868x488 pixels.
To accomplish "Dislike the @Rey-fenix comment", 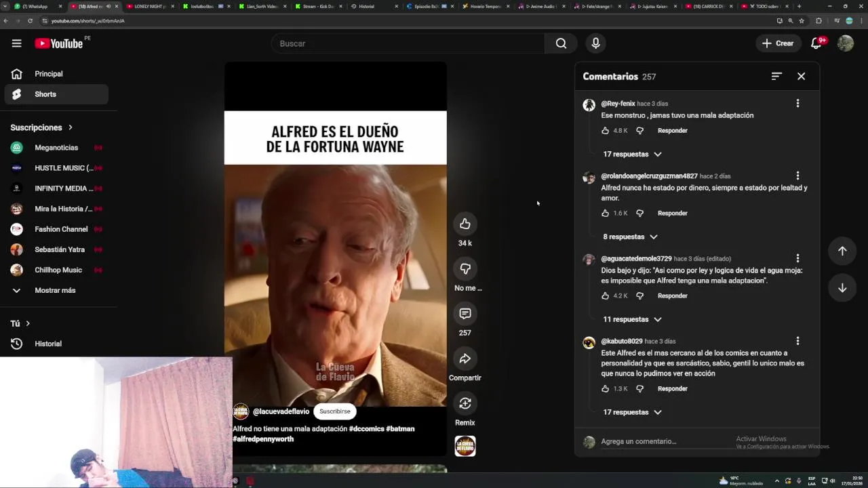I will point(639,131).
